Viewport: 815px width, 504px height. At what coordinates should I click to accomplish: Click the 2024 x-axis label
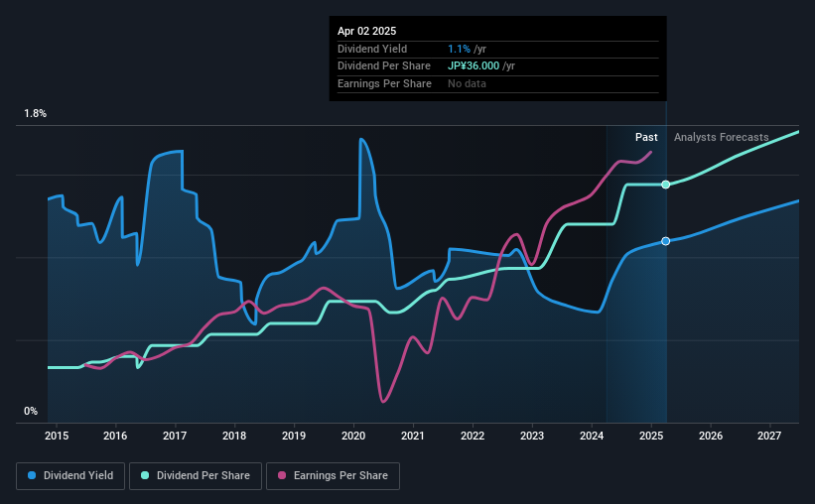[x=592, y=436]
